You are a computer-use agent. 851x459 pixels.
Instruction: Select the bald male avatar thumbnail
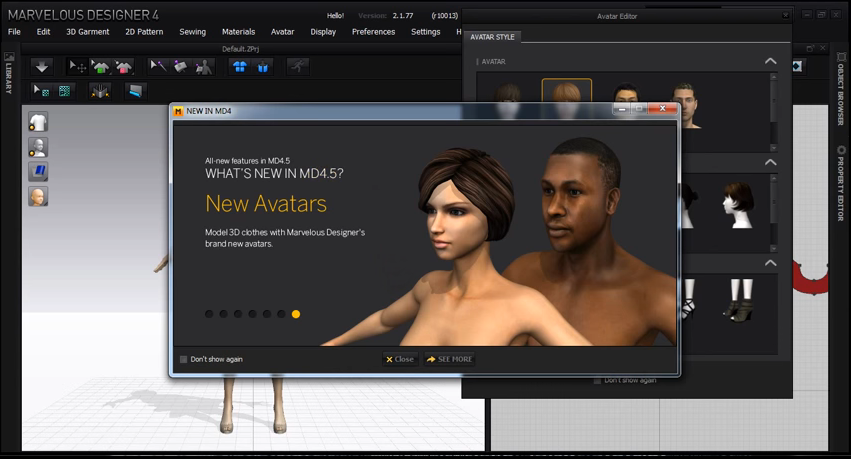pyautogui.click(x=687, y=105)
